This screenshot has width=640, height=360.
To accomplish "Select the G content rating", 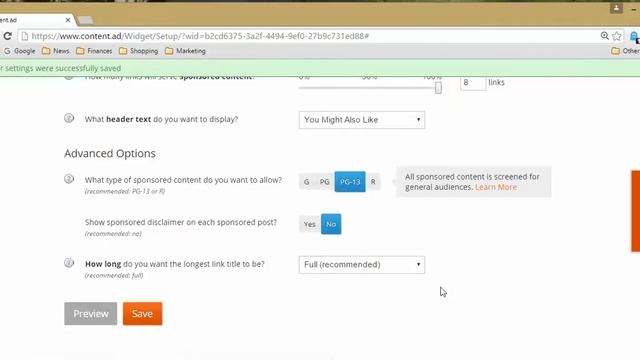I will tap(307, 182).
